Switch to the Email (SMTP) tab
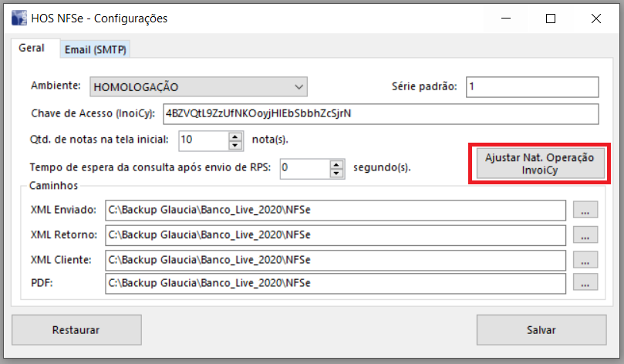This screenshot has height=364, width=624. tap(96, 50)
